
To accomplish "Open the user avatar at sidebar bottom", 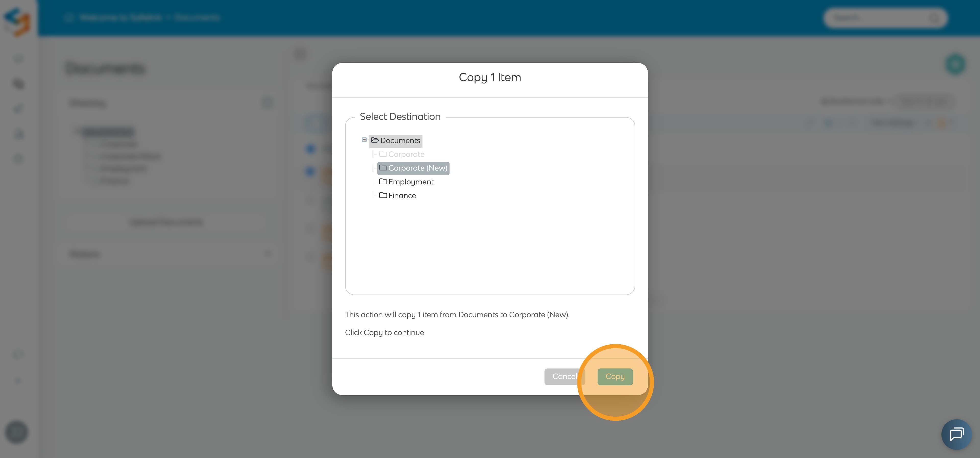I will pyautogui.click(x=16, y=432).
